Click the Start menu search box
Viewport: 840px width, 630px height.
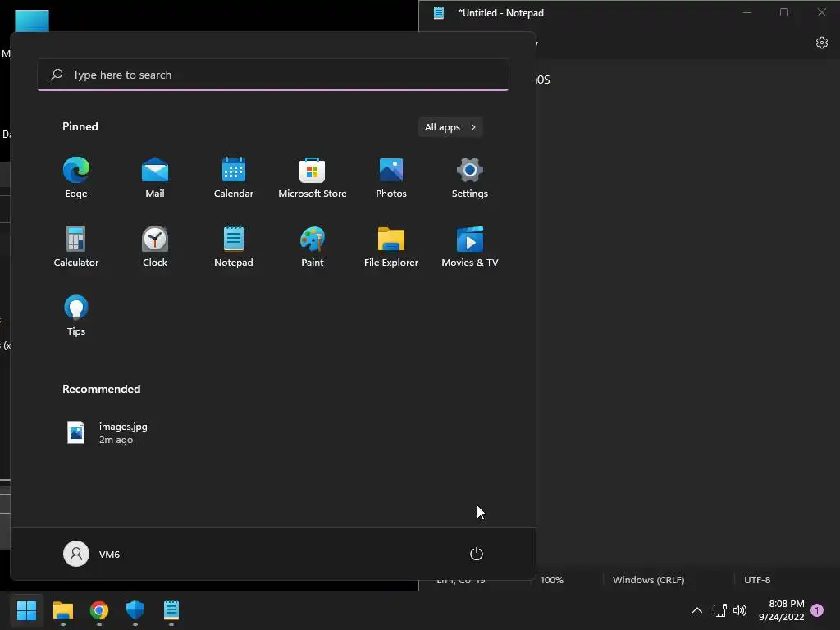pos(273,75)
